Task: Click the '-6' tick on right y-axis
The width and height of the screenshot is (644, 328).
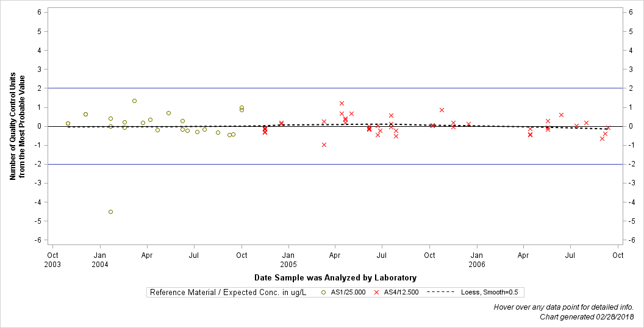Action: pyautogui.click(x=632, y=240)
